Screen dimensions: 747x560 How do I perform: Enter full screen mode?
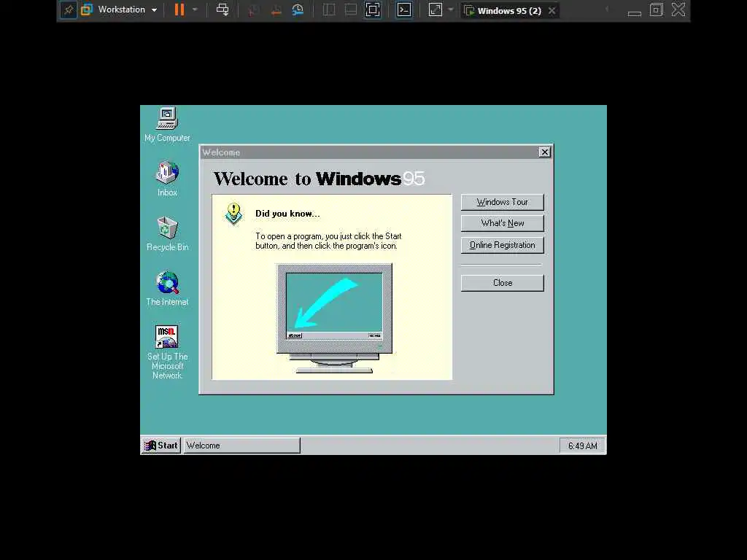[373, 10]
